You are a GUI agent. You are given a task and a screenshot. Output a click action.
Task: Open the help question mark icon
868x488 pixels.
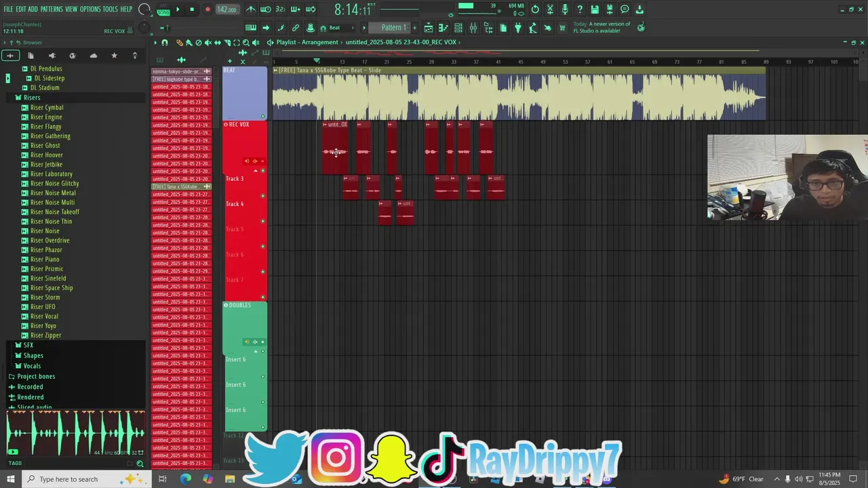tap(580, 9)
